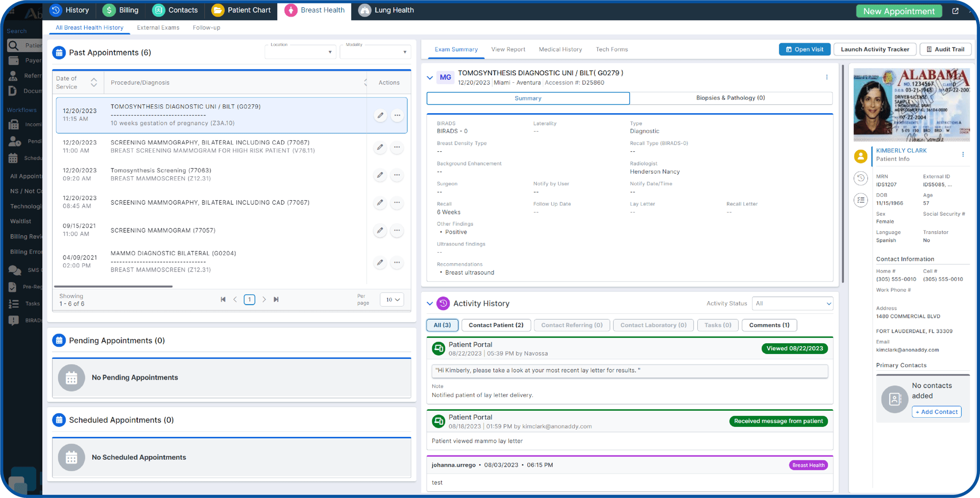Screen dimensions: 980x498
Task: Open the Location dropdown filter
Action: (x=300, y=52)
